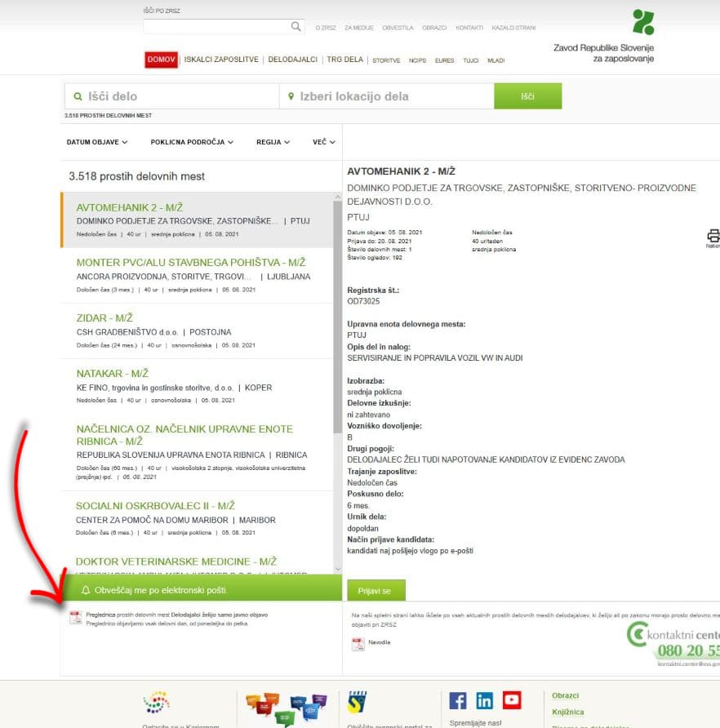The height and width of the screenshot is (728, 720).
Task: Expand the Poklicna področja filter
Action: [192, 142]
